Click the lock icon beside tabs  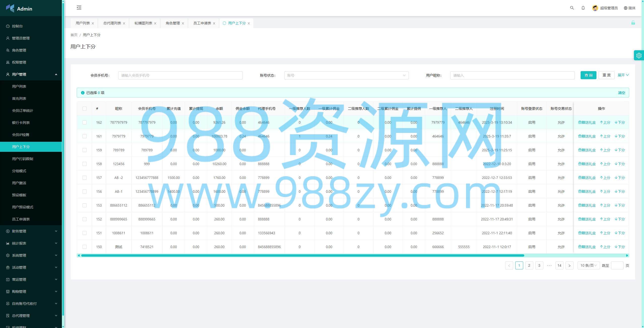pyautogui.click(x=633, y=23)
